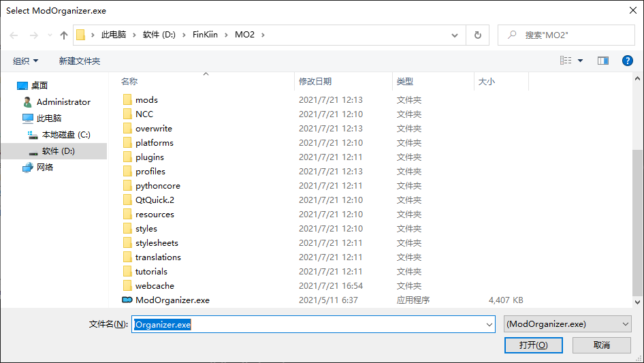
Task: Open more view options dropdown arrow
Action: tap(580, 61)
